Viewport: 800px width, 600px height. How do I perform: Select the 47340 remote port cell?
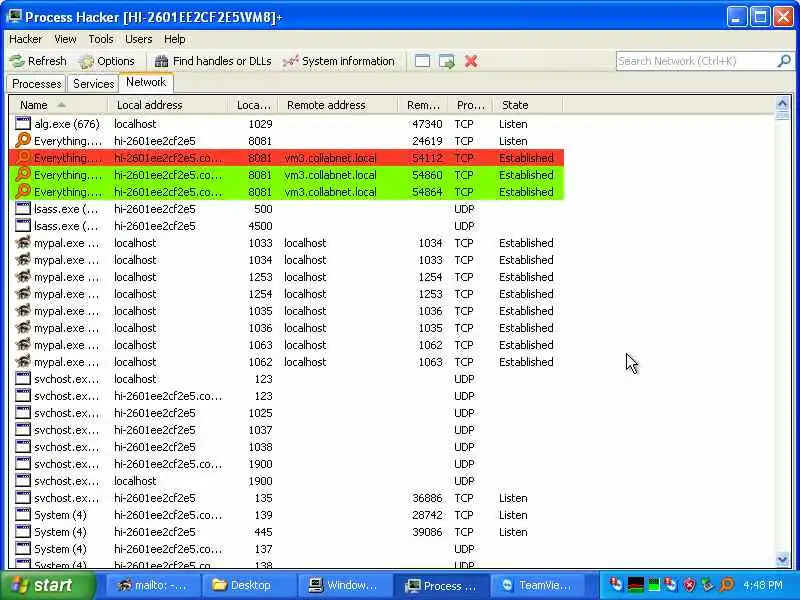click(x=427, y=124)
